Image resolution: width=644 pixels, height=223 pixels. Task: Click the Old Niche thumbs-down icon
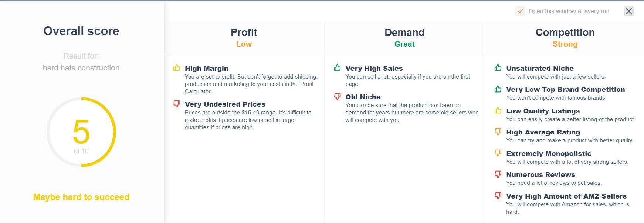click(337, 96)
